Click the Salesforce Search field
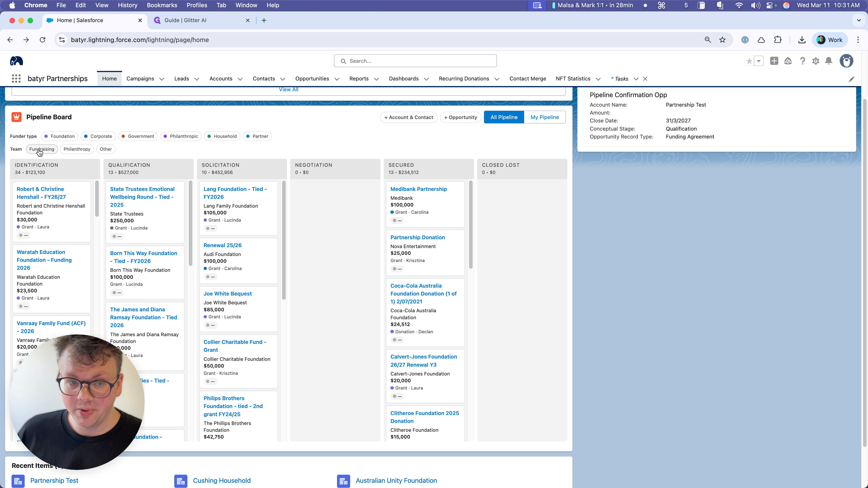Image resolution: width=868 pixels, height=488 pixels. pyautogui.click(x=415, y=61)
